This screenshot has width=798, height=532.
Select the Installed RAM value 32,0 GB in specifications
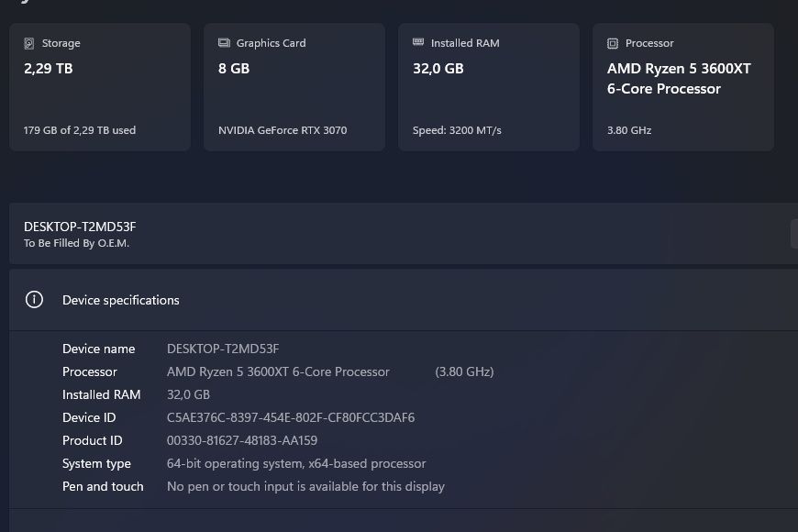click(188, 394)
